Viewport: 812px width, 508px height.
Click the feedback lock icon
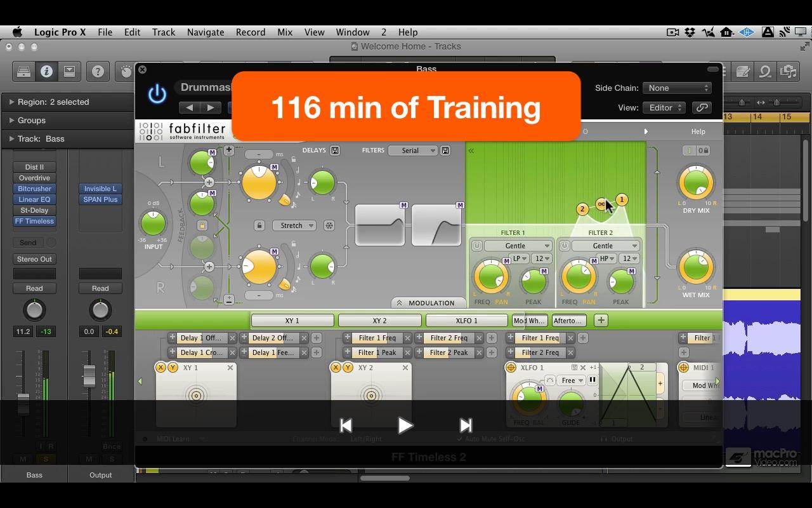pyautogui.click(x=202, y=225)
